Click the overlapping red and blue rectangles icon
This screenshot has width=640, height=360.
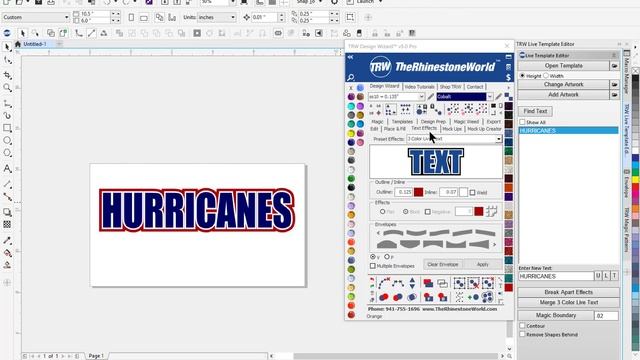pyautogui.click(x=428, y=283)
